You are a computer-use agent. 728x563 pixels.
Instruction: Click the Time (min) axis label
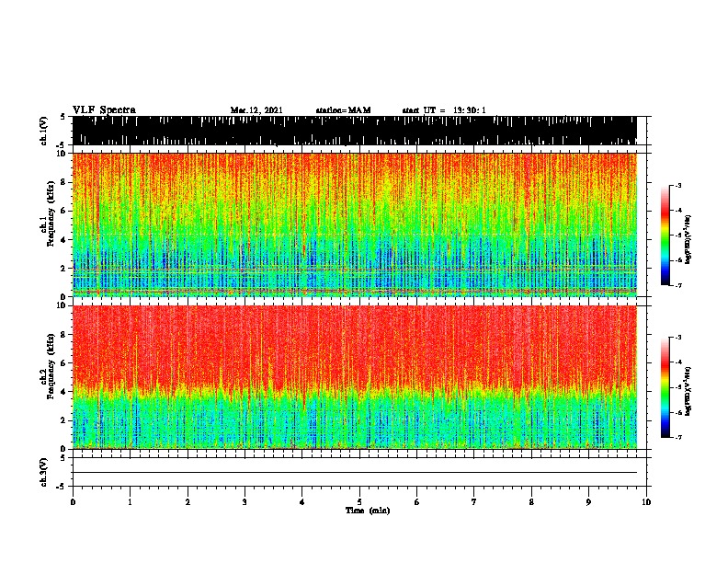[368, 511]
